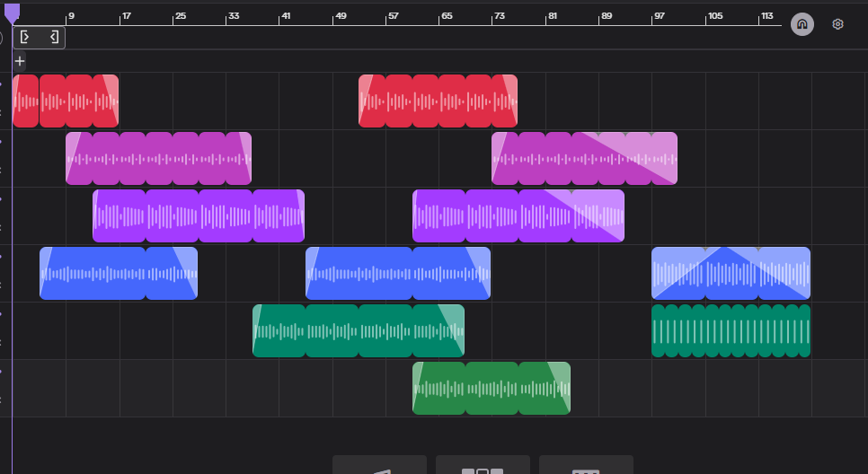This screenshot has height=474, width=868.
Task: Click the purple playhead marker
Action: coord(13,13)
